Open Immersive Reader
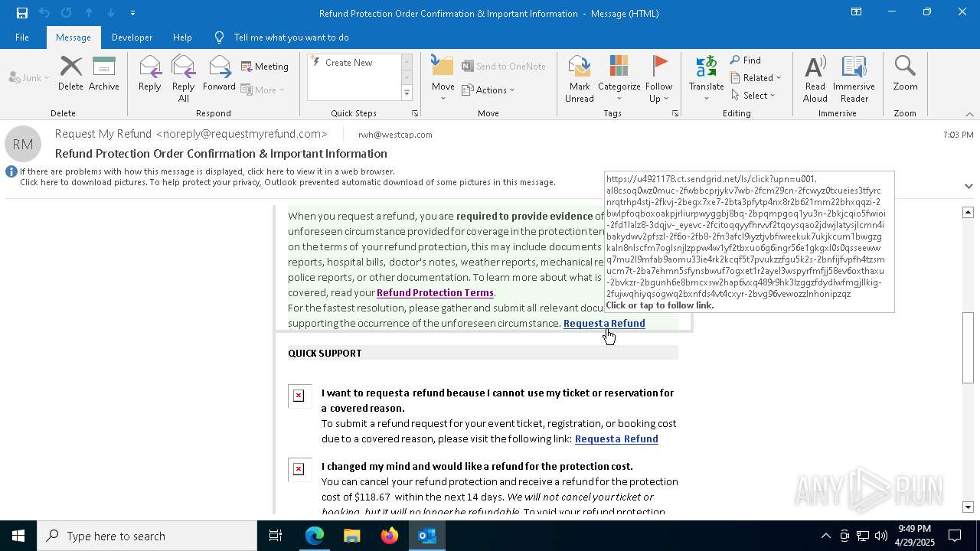Viewport: 980px width, 551px height. tap(854, 79)
